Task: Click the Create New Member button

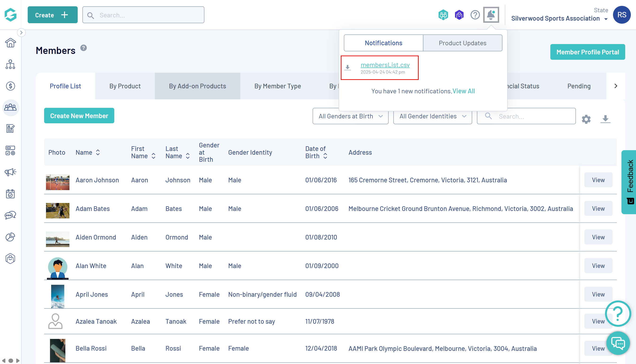Action: point(79,116)
